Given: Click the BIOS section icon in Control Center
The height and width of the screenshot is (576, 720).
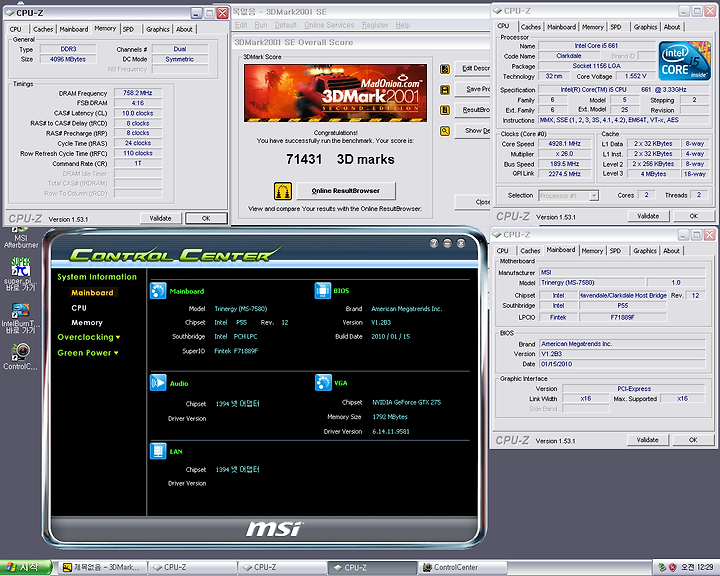Looking at the screenshot, I should (x=323, y=290).
